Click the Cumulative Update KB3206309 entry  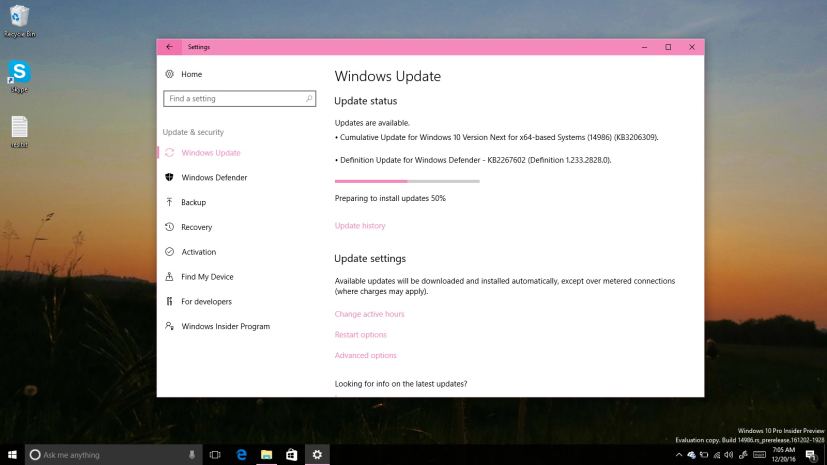click(x=496, y=137)
